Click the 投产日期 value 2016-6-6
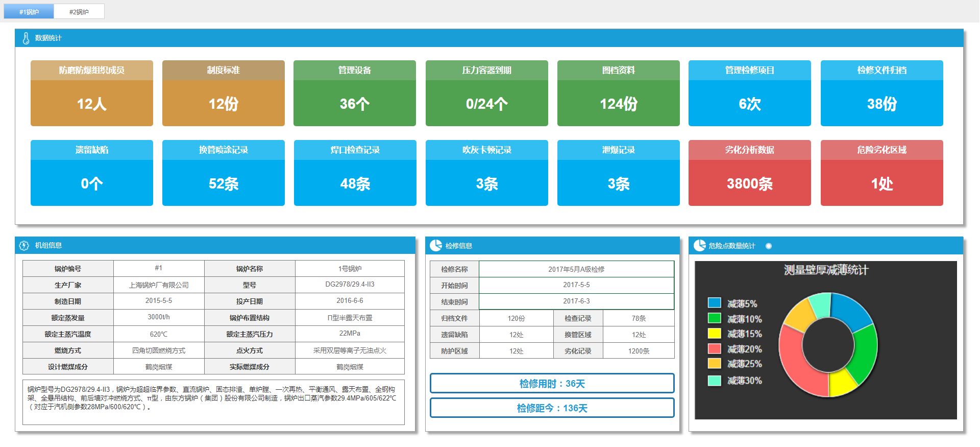The width and height of the screenshot is (980, 447). point(350,301)
